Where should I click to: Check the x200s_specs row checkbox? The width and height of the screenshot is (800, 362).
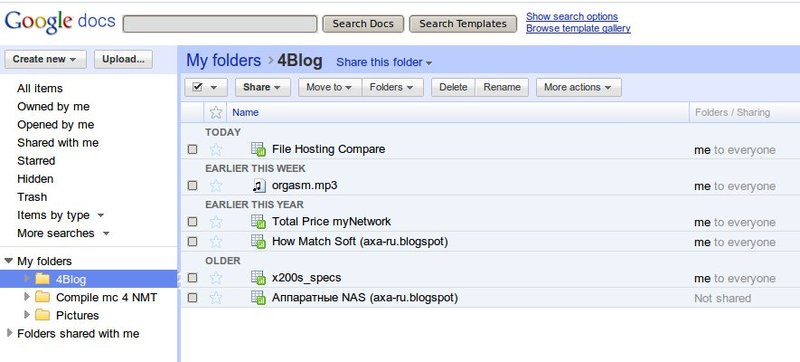point(192,278)
